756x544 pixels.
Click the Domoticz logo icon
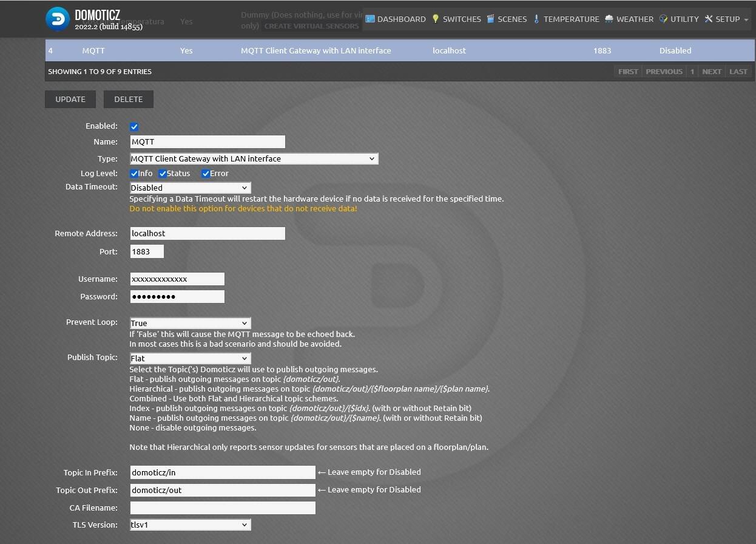tap(58, 19)
